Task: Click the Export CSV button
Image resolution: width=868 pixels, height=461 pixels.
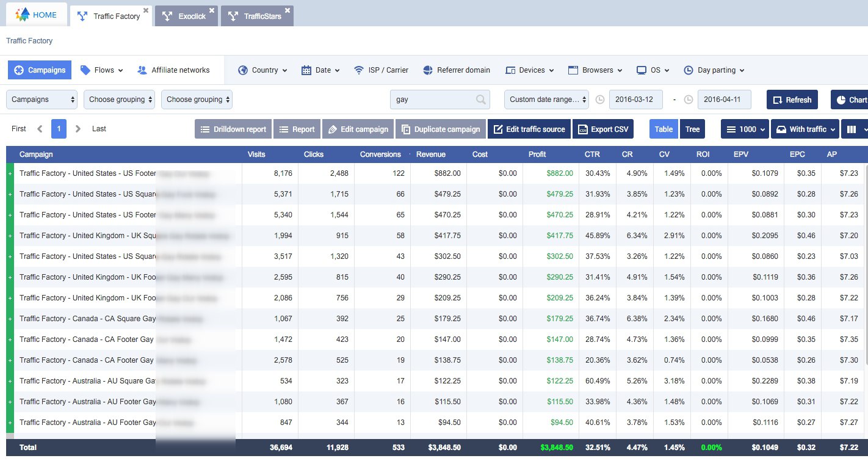Action: 603,129
